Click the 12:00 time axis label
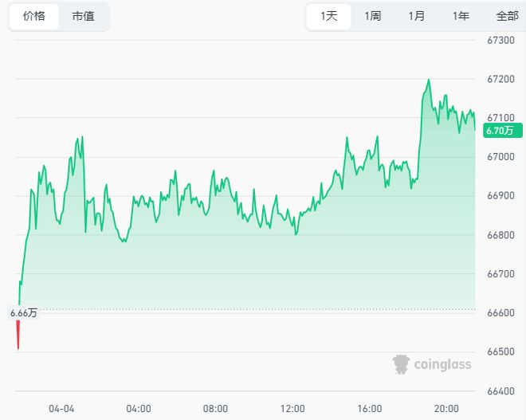The height and width of the screenshot is (420, 526). pos(292,408)
